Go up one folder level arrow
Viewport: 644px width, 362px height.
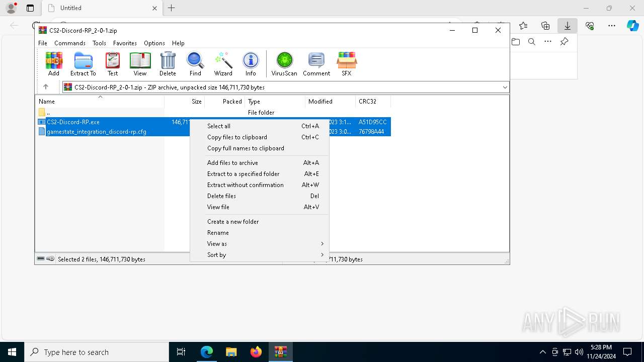[46, 87]
